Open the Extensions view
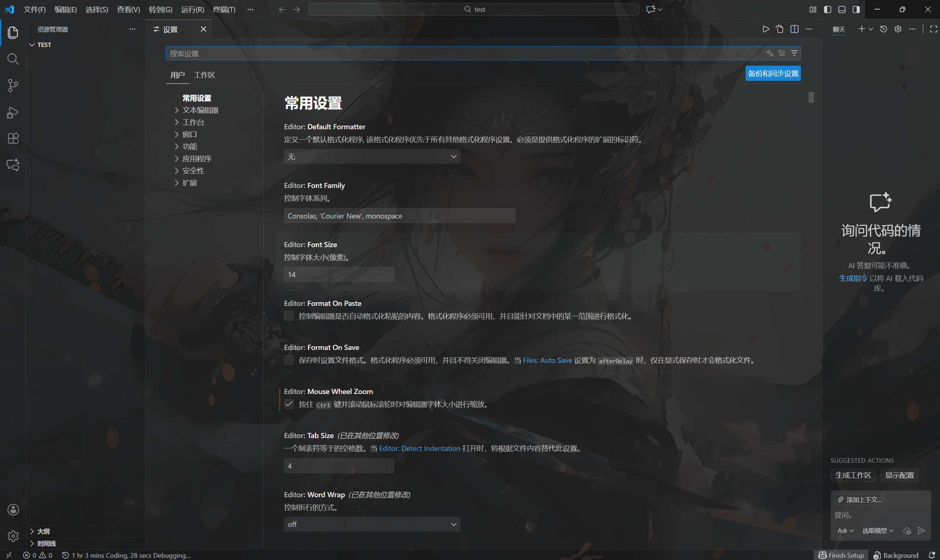The image size is (940, 560). pyautogui.click(x=12, y=138)
